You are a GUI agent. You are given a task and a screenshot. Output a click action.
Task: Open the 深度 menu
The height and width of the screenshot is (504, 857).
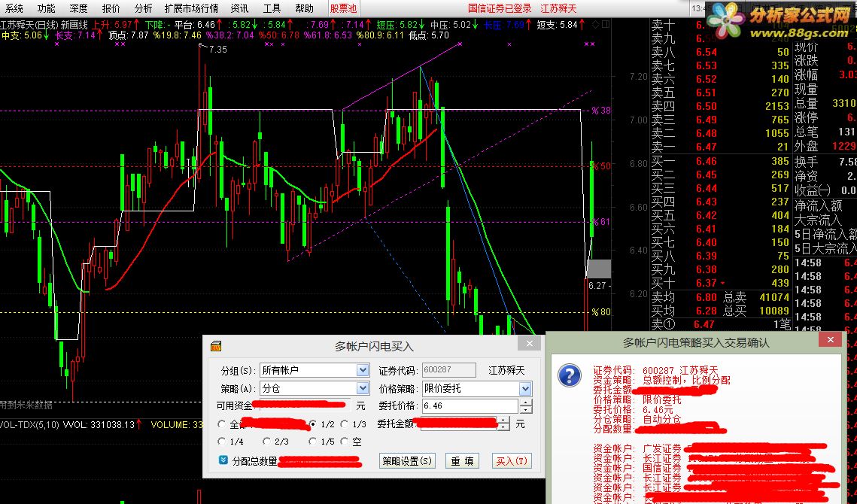(x=79, y=8)
